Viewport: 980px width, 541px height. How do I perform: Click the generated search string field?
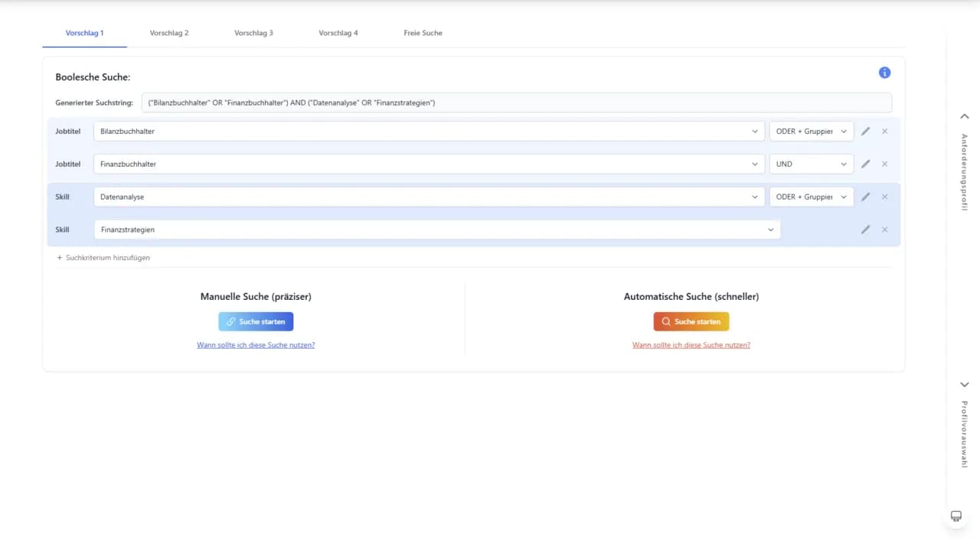(517, 103)
